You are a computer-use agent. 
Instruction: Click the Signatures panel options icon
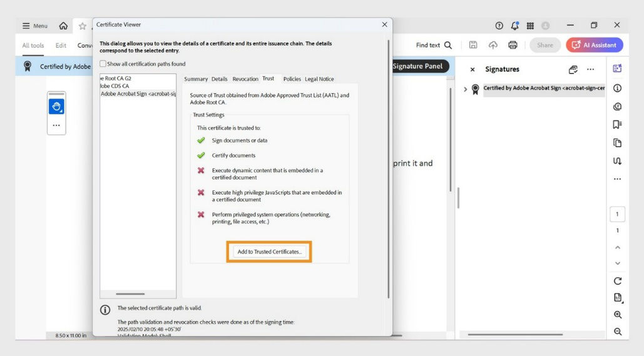573,69
